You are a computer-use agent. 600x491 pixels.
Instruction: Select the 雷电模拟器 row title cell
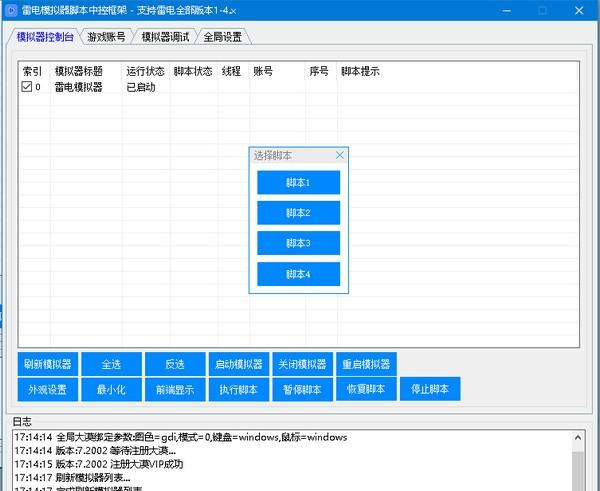78,87
